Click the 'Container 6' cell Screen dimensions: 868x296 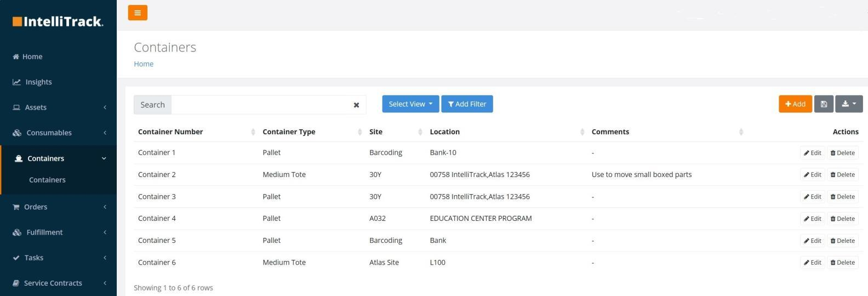(x=157, y=262)
